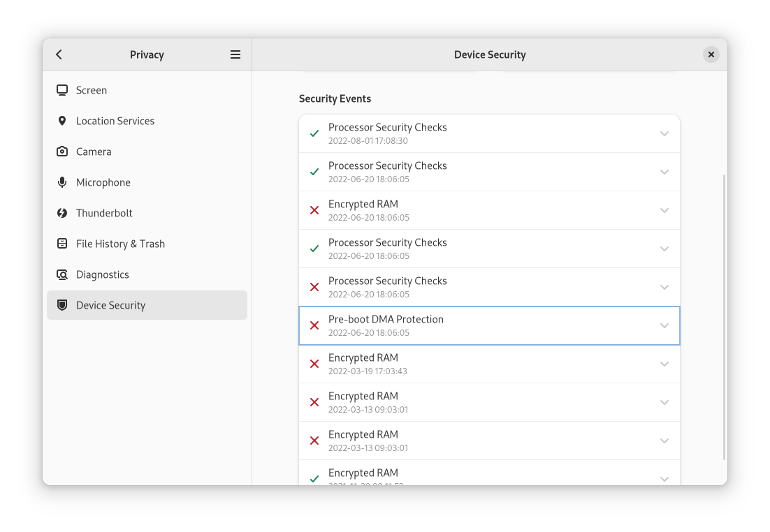The image size is (770, 532).
Task: Click the vertical scrollbar in Device Security
Action: tap(723, 314)
